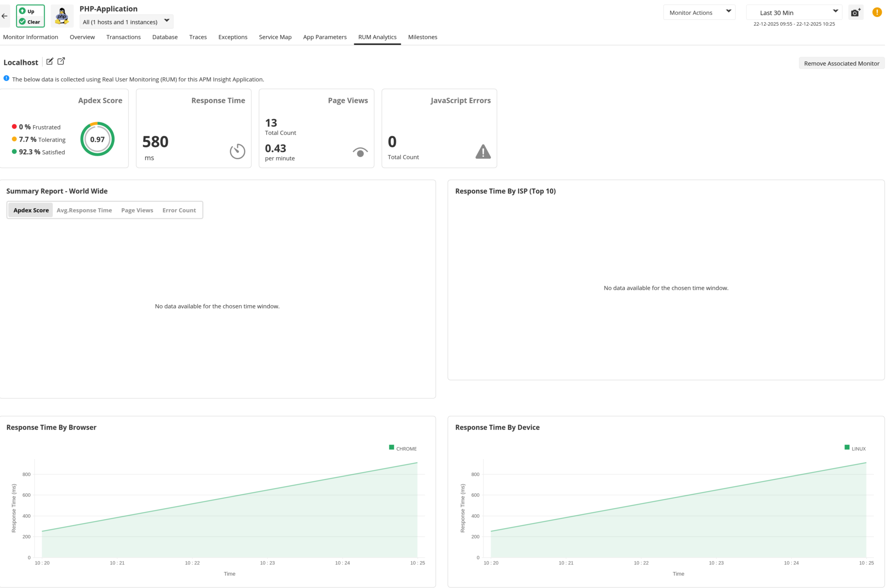Click the PHP penguin application logo
The image size is (886, 588).
pos(62,16)
